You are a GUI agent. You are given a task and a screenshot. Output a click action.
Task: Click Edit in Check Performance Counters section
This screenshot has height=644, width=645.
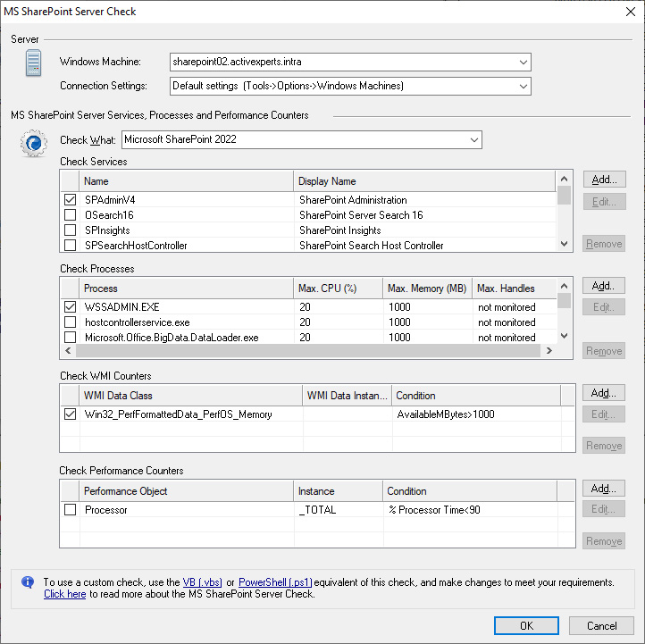click(604, 509)
